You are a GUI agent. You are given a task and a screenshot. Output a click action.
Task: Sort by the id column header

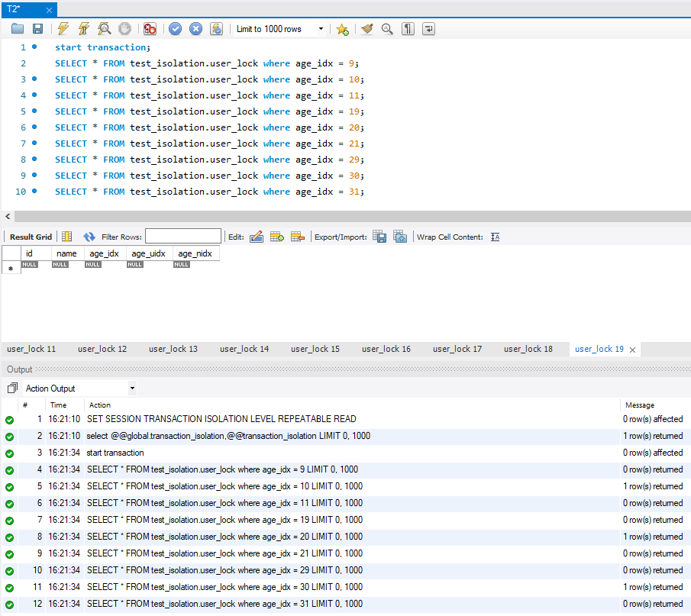36,253
